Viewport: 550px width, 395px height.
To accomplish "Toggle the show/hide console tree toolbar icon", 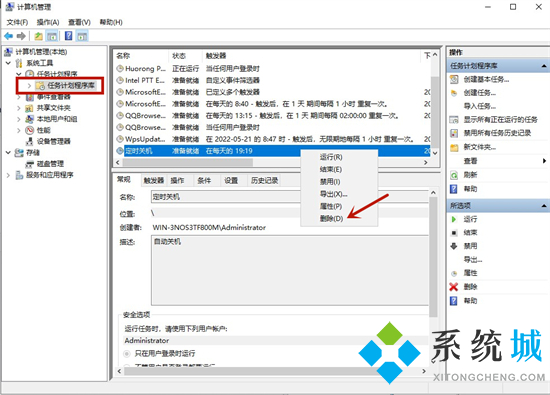I will (x=52, y=36).
